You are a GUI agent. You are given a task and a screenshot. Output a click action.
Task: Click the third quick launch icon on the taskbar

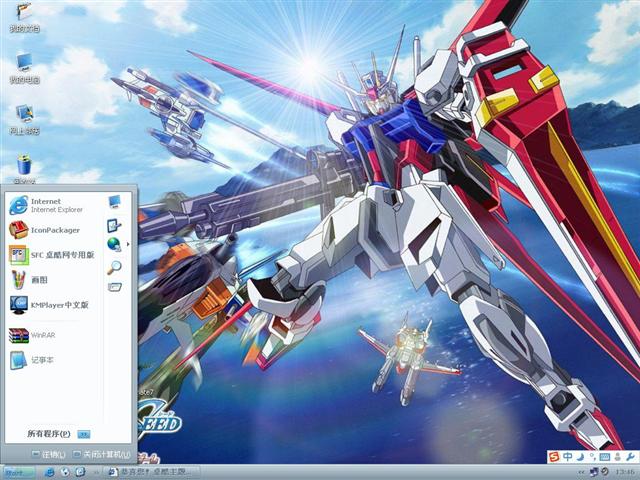80,473
